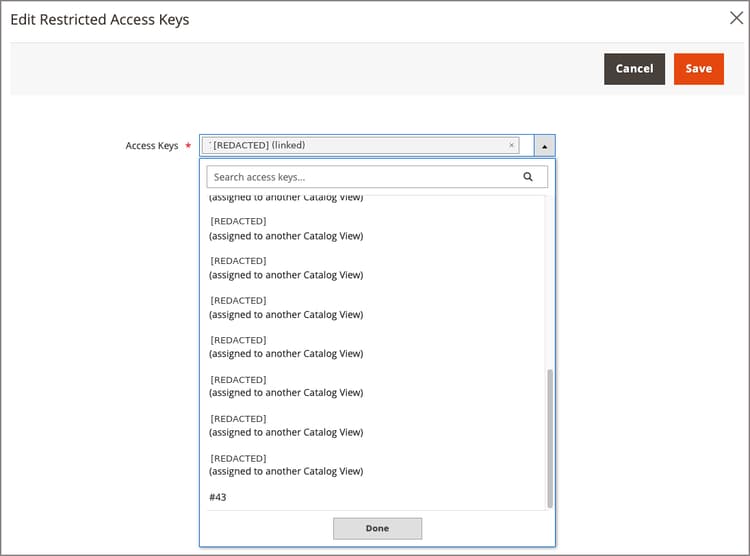The image size is (750, 556).
Task: Click the selected [REDACTED] (linked) tag
Action: point(361,145)
